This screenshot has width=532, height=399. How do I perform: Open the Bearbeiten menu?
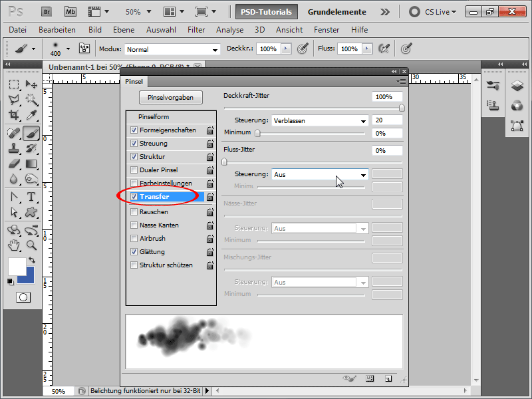[x=57, y=30]
